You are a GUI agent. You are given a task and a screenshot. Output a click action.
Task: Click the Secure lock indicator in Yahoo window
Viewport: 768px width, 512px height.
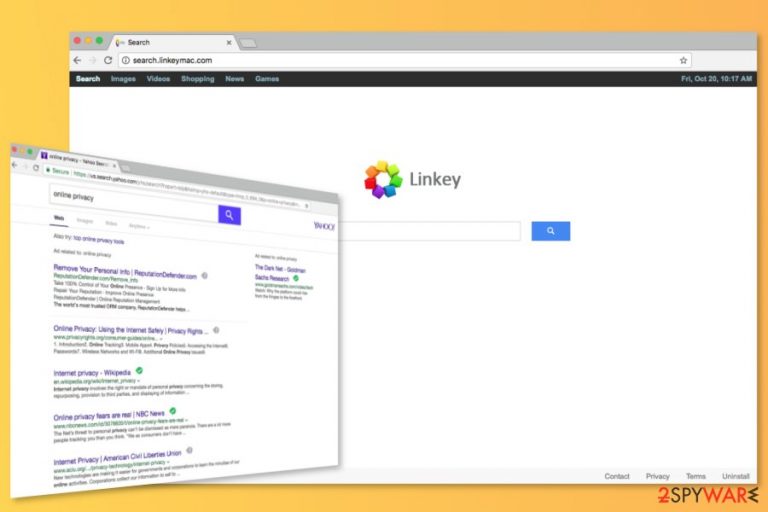58,171
